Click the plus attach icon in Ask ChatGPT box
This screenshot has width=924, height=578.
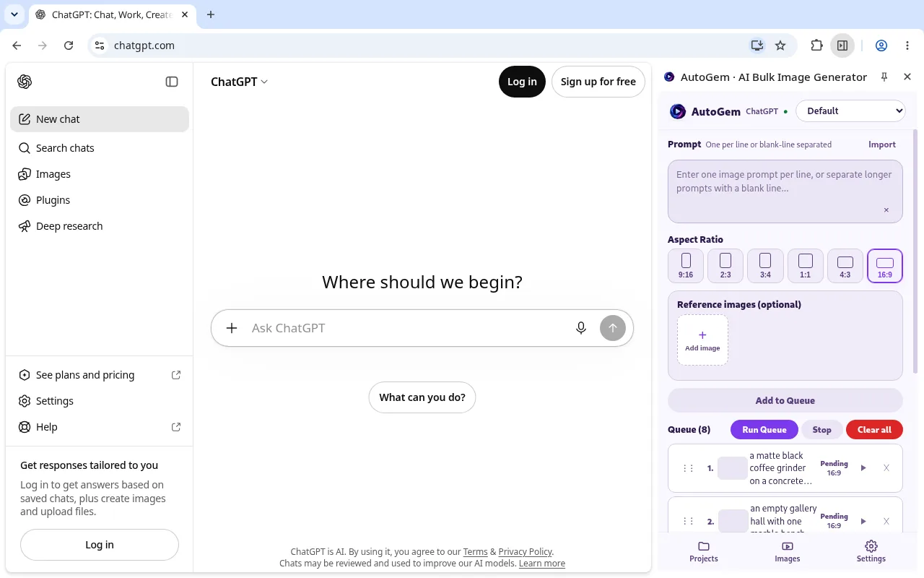point(232,328)
